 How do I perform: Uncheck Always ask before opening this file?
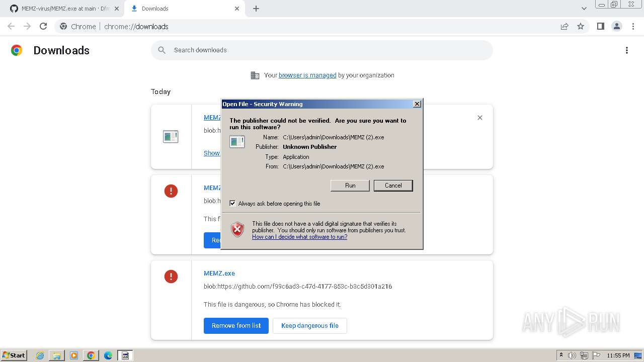[x=232, y=203]
